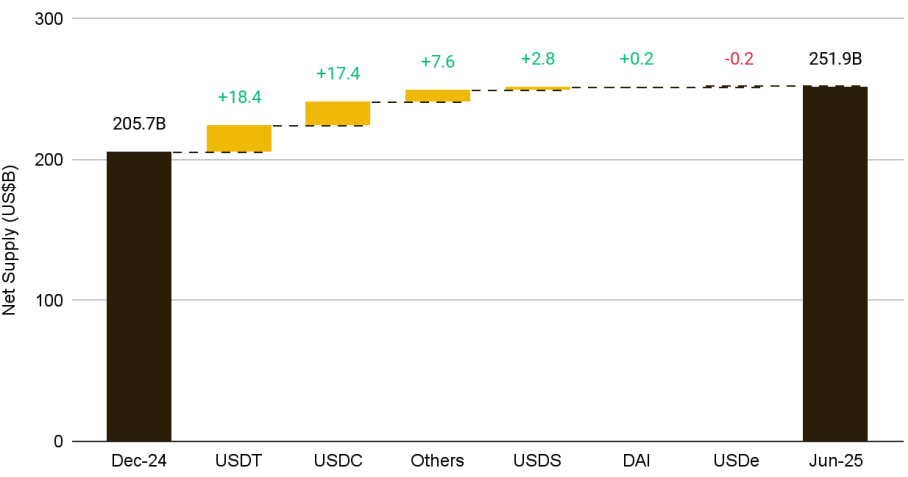Click the 300 y-axis tick label
Viewport: 908px width, 477px height.
pos(49,19)
